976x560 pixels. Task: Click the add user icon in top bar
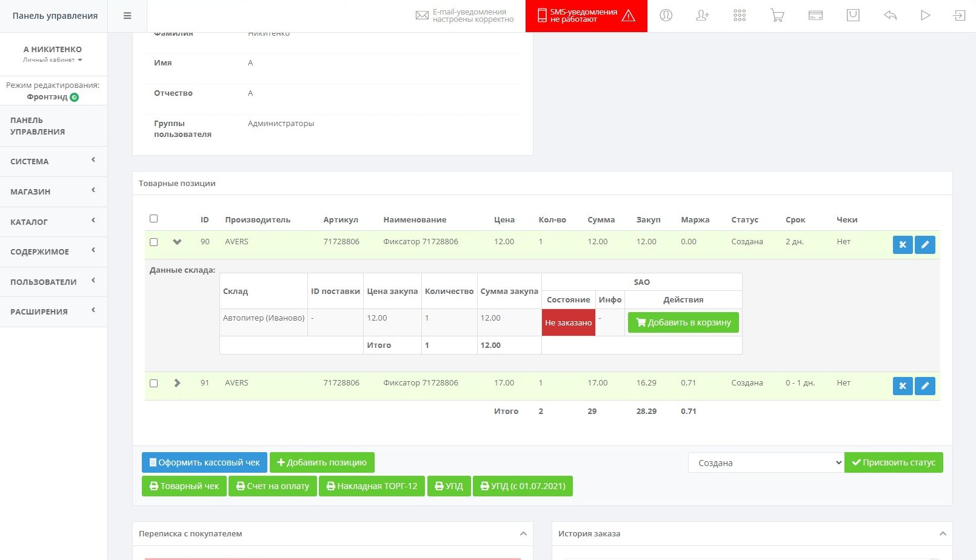703,16
